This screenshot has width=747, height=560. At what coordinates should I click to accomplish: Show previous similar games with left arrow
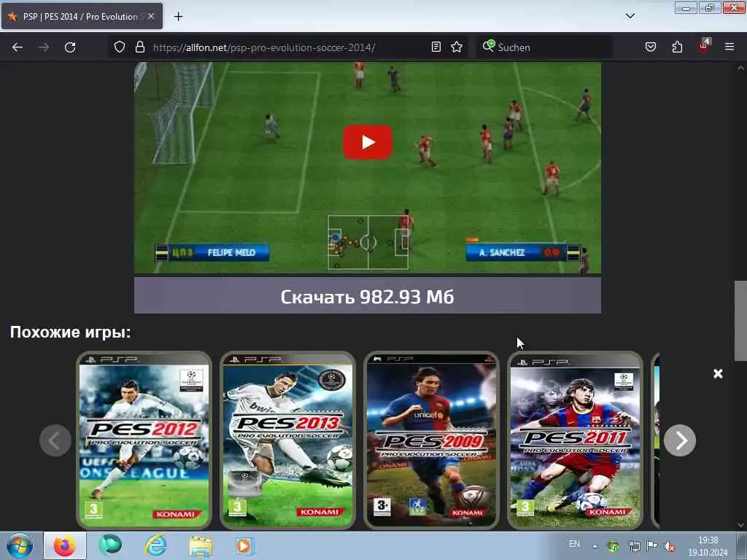[55, 440]
